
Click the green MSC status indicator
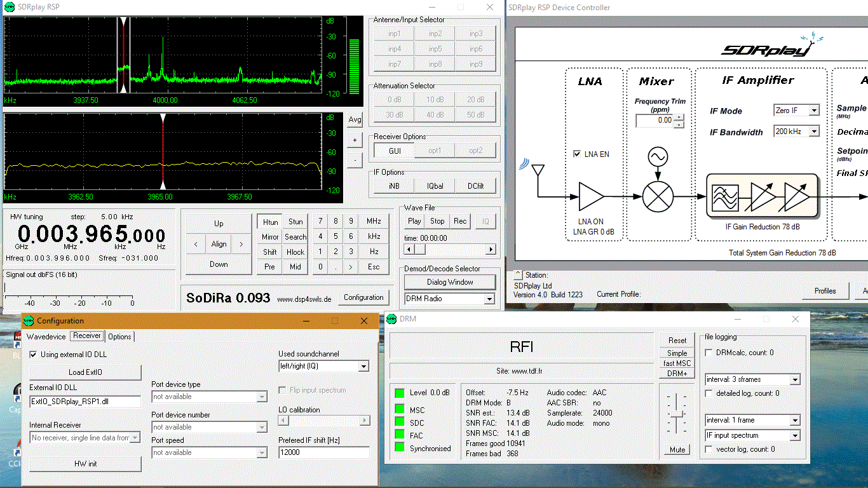(x=399, y=409)
